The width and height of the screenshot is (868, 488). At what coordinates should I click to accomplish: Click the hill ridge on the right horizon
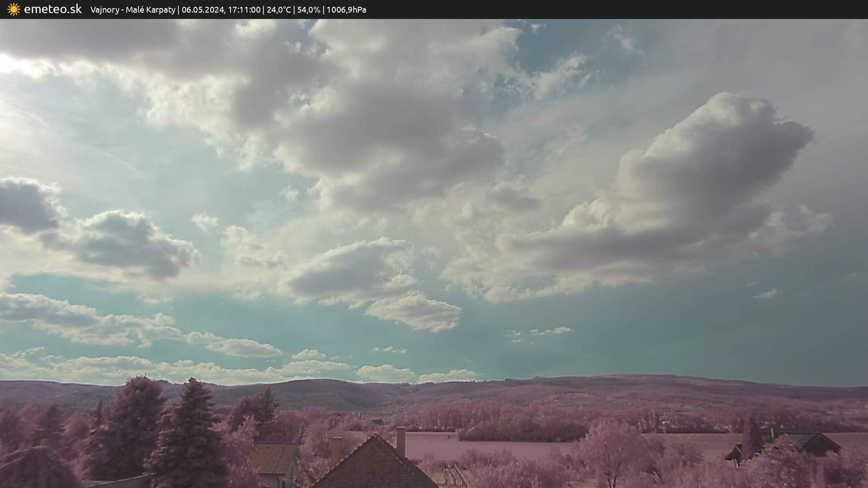point(656,380)
